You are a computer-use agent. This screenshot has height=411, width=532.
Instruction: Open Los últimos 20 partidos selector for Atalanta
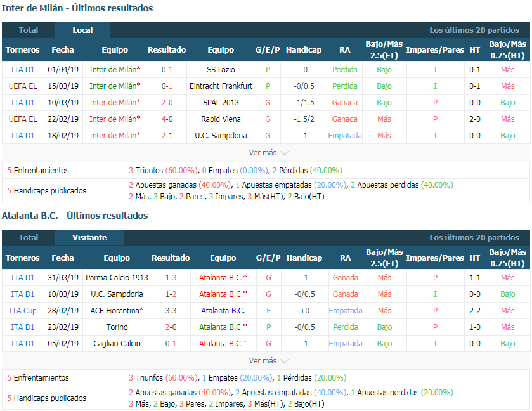474,238
